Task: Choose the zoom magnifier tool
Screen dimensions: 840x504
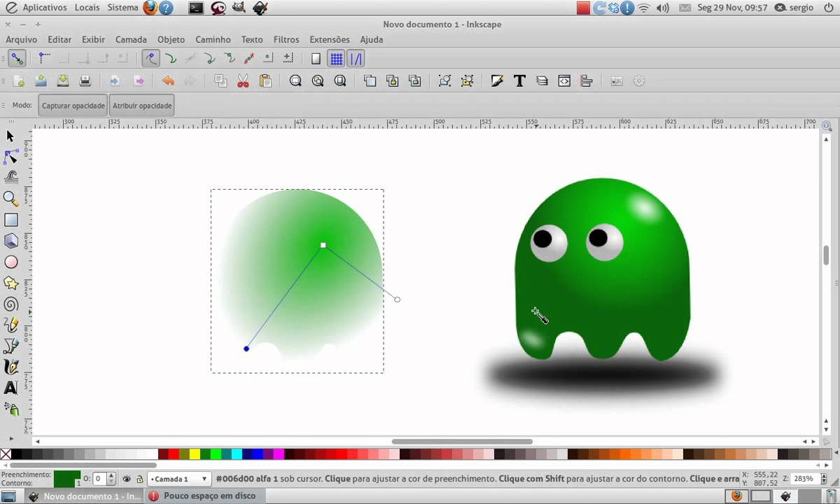Action: [10, 199]
